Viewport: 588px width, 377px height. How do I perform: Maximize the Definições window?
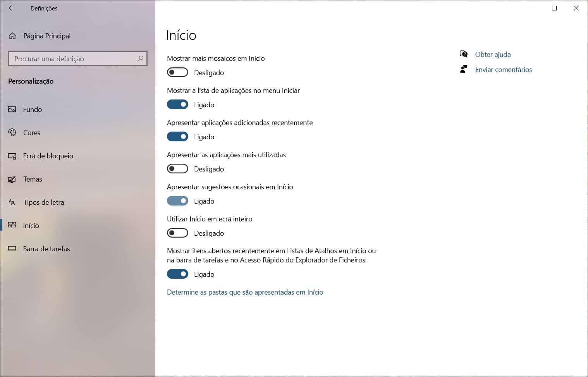pyautogui.click(x=554, y=8)
